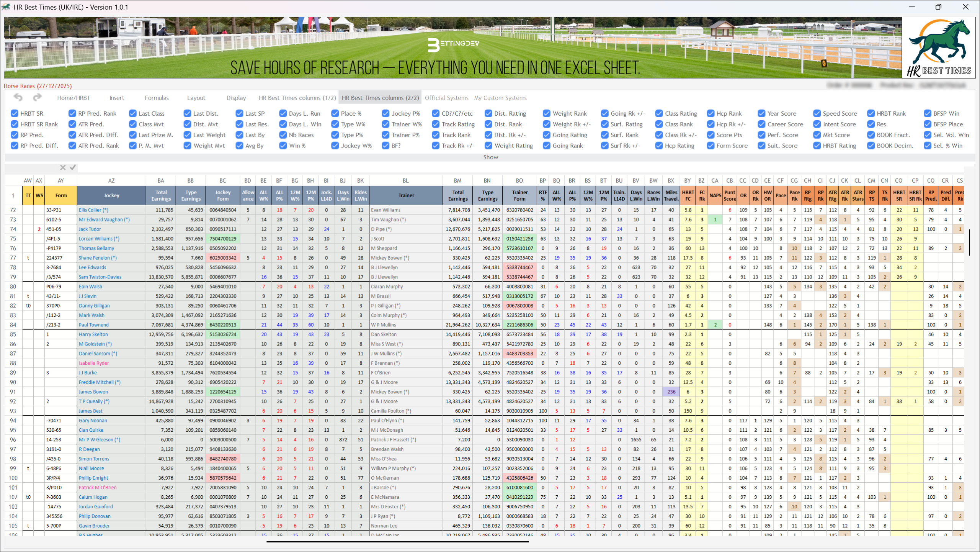The width and height of the screenshot is (980, 552).
Task: Click the green Jockey Form cell 6430220513
Action: click(x=223, y=325)
